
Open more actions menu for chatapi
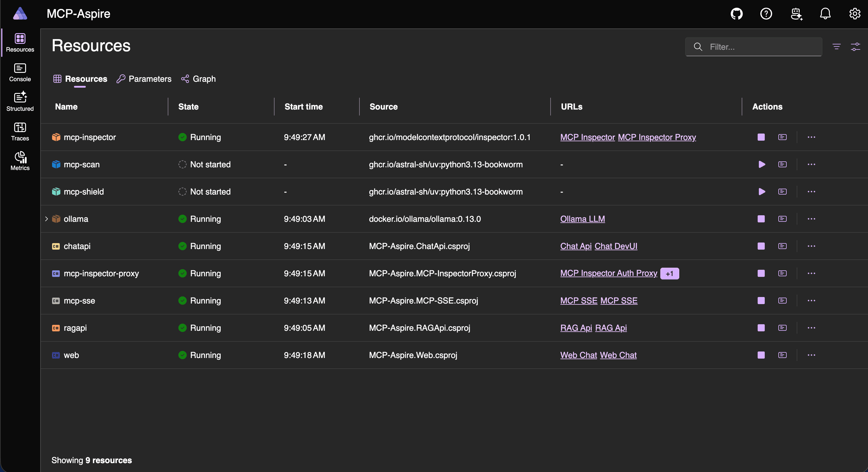tap(811, 246)
